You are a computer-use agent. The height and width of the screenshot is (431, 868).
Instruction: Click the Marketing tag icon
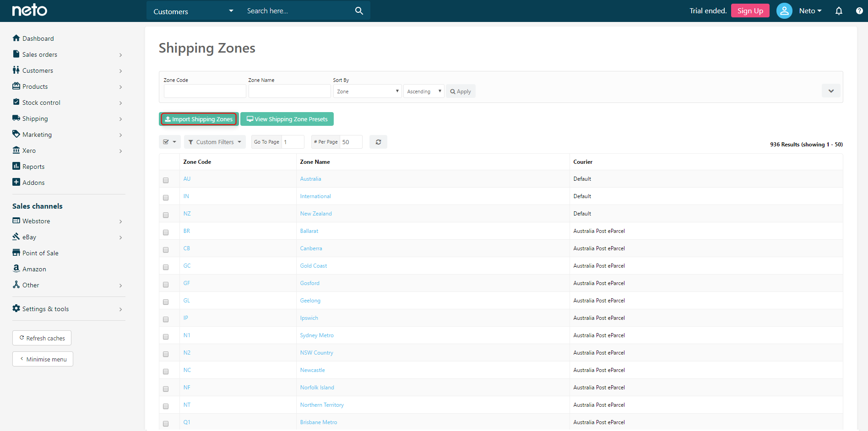(16, 134)
